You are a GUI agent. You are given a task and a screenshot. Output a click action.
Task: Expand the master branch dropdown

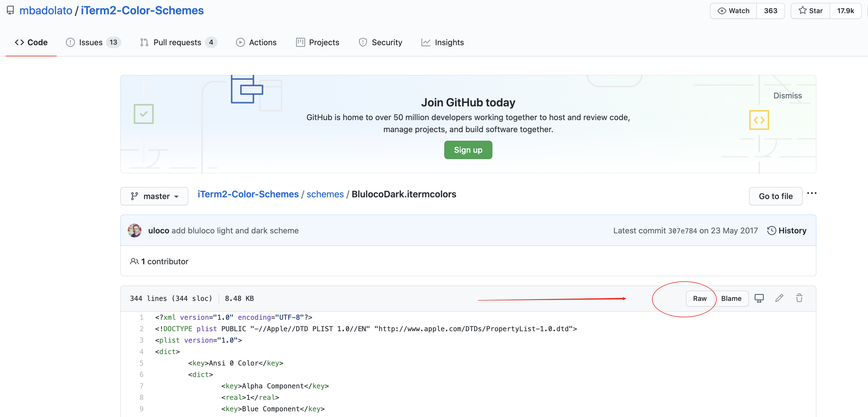point(154,196)
